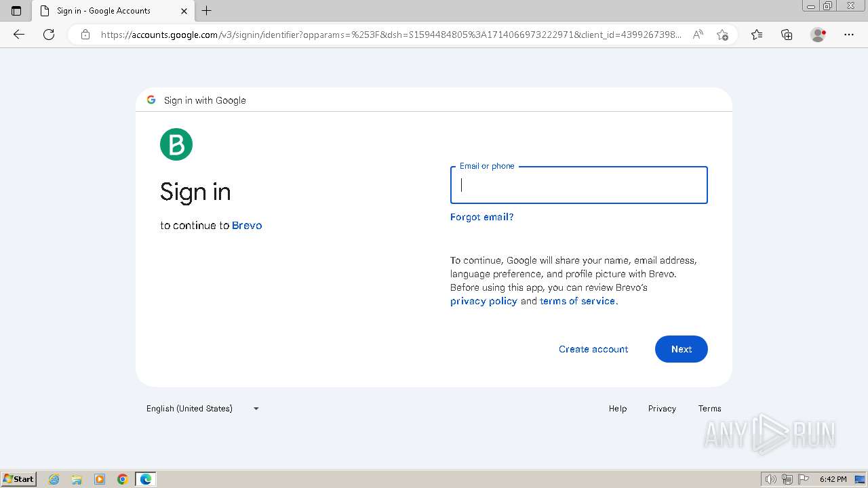Launch Chrome from taskbar
This screenshot has width=868, height=488.
[123, 479]
